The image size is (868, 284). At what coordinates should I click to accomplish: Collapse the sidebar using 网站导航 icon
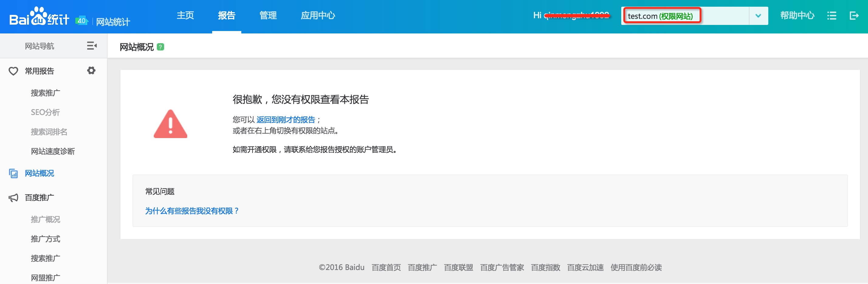(92, 46)
